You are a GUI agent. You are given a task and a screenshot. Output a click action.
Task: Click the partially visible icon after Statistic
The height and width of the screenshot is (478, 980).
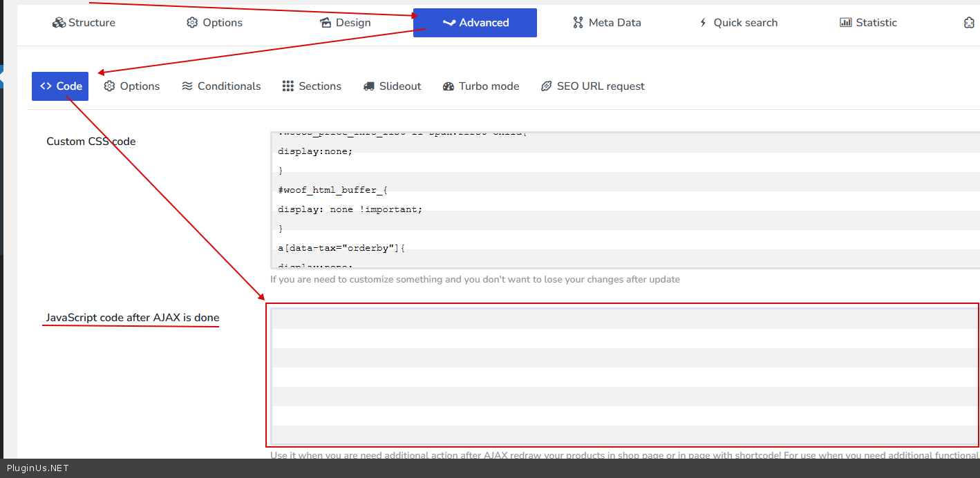pos(969,23)
